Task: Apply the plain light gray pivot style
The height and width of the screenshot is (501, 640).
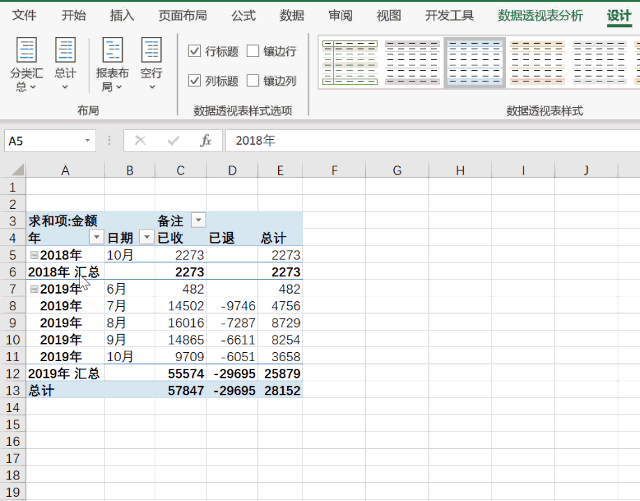Action: click(600, 62)
